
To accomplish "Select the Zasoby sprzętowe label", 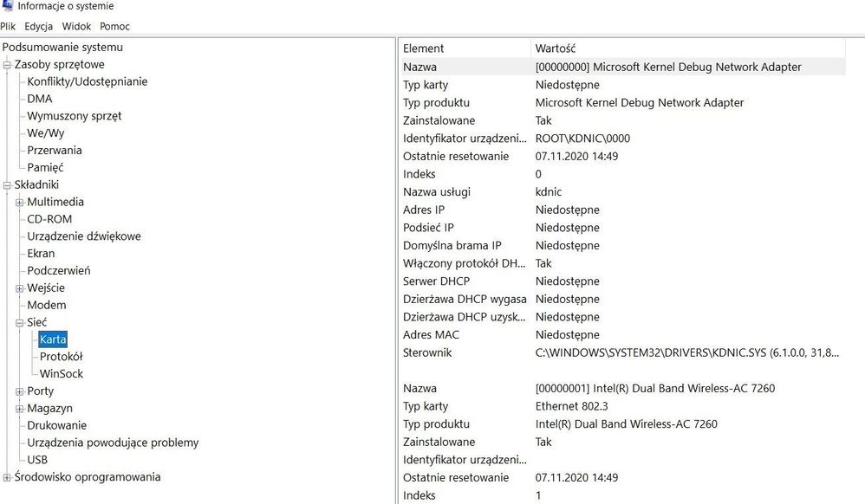I will tap(59, 64).
